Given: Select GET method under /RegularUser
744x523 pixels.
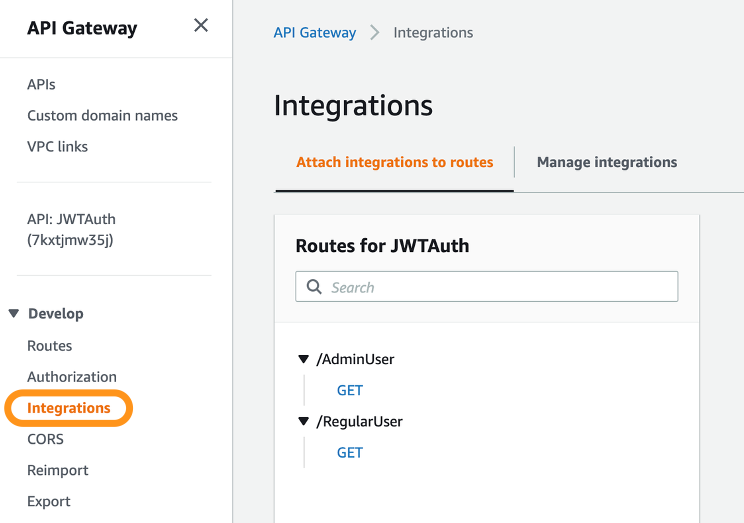Looking at the screenshot, I should pyautogui.click(x=349, y=453).
